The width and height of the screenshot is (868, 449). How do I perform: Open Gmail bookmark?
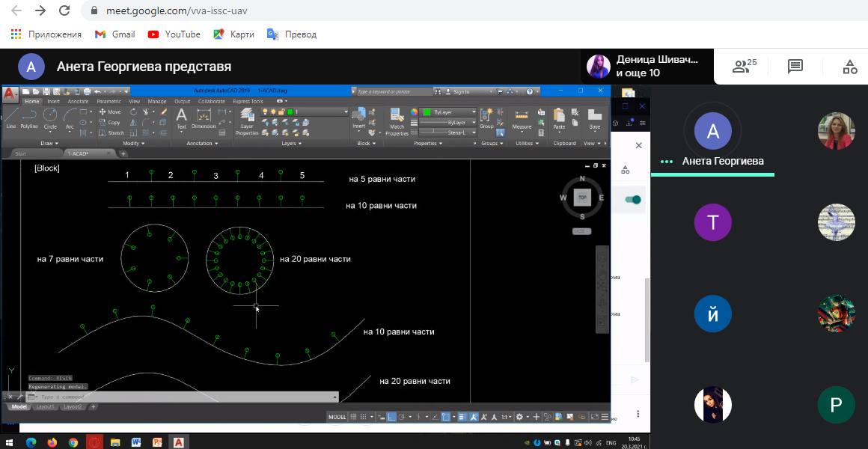(114, 34)
